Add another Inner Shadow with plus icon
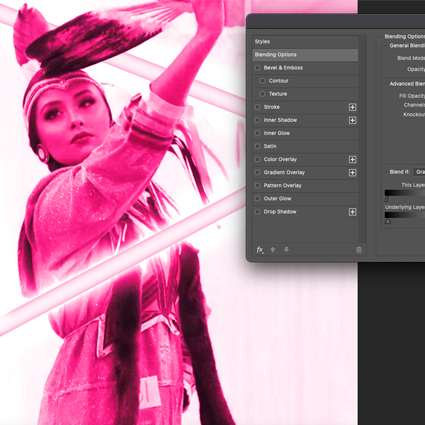 point(352,120)
